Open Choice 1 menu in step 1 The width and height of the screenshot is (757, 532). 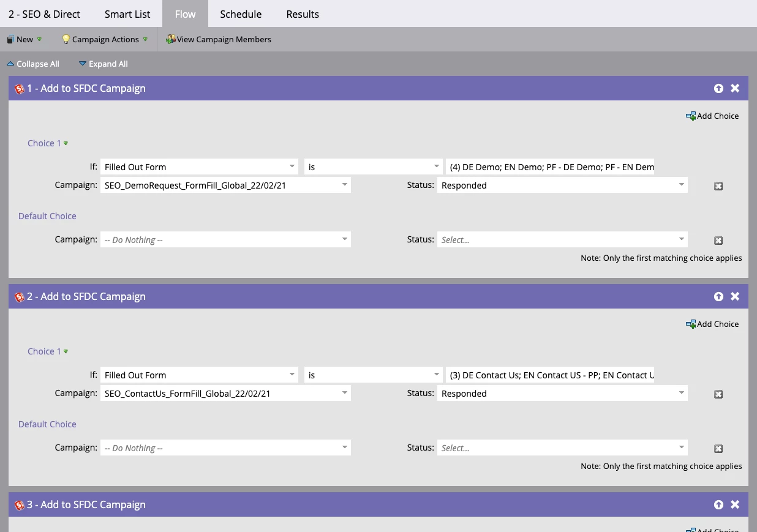point(48,143)
